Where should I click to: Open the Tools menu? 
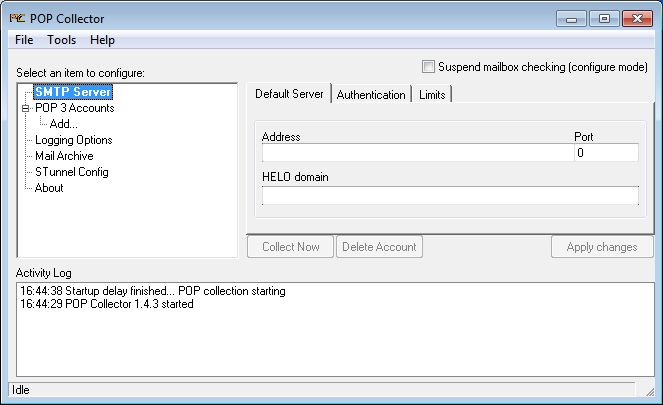click(x=61, y=40)
